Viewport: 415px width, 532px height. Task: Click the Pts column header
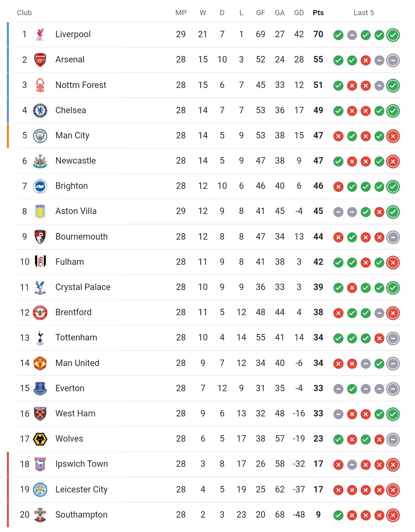click(x=318, y=13)
